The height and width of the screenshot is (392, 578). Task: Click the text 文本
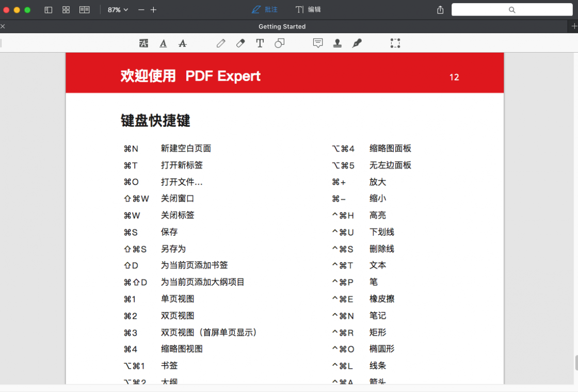click(378, 265)
